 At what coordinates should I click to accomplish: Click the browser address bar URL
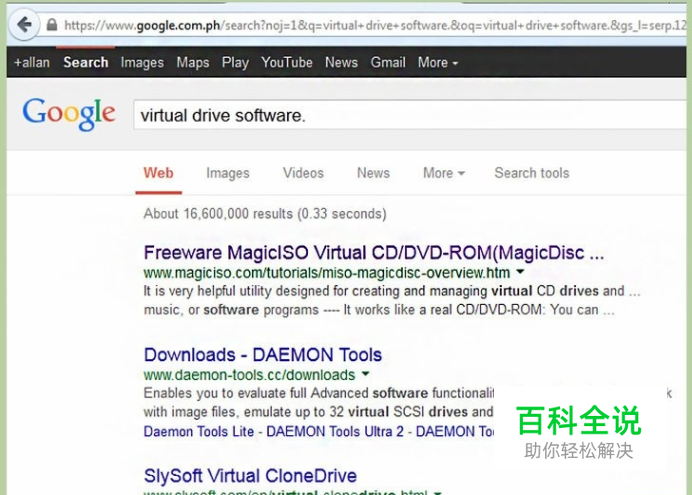coord(374,26)
